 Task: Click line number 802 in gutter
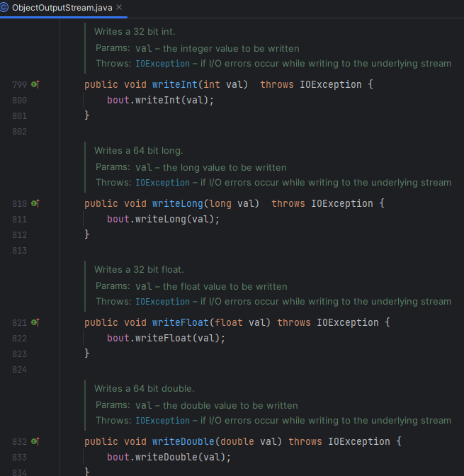pos(19,132)
